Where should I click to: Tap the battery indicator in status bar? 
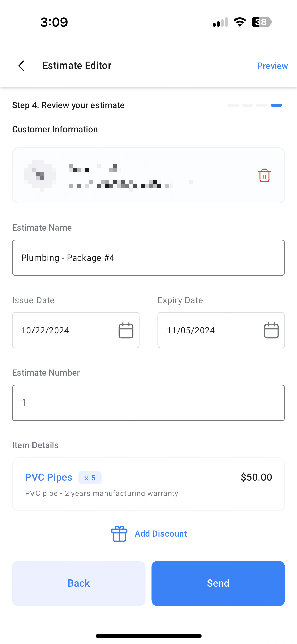[x=262, y=22]
